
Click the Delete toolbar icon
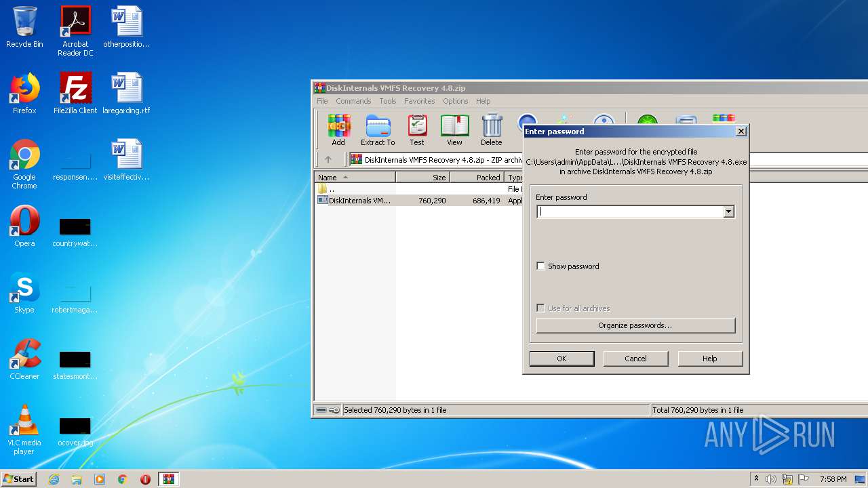pos(492,129)
